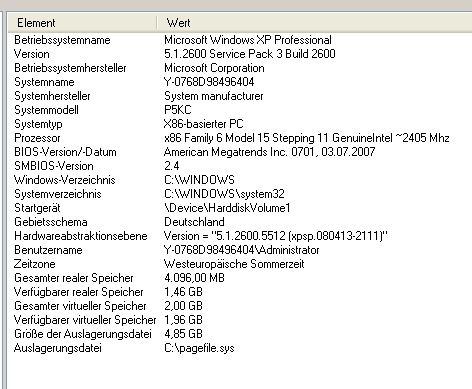Screen dimensions: 472x389
Task: Click the '\Administrator' user value
Action: (242, 250)
